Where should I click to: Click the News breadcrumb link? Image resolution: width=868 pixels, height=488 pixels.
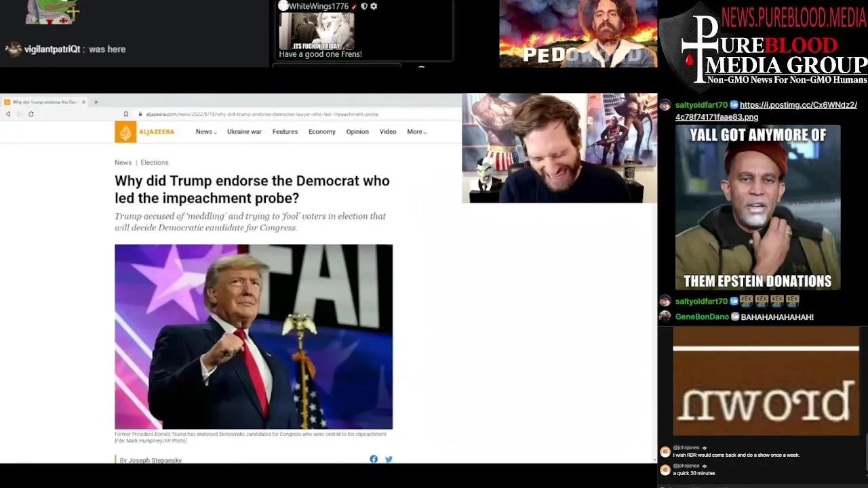click(x=123, y=163)
